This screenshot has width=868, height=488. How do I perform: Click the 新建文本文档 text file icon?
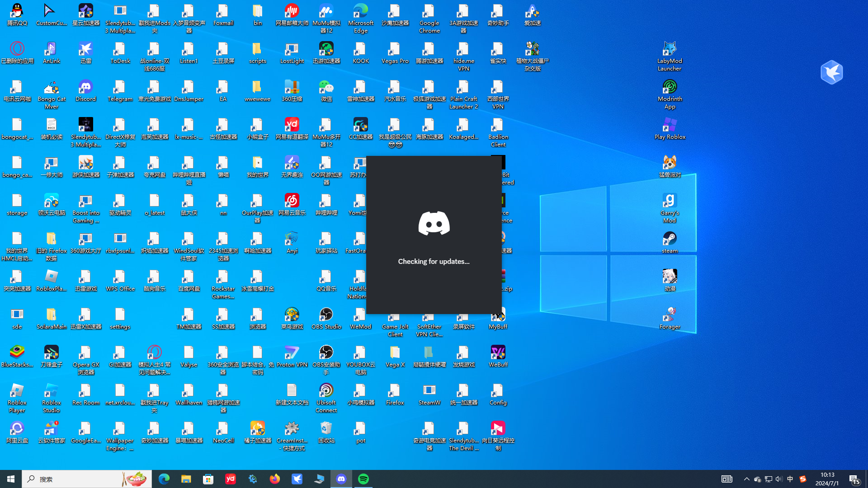click(292, 394)
